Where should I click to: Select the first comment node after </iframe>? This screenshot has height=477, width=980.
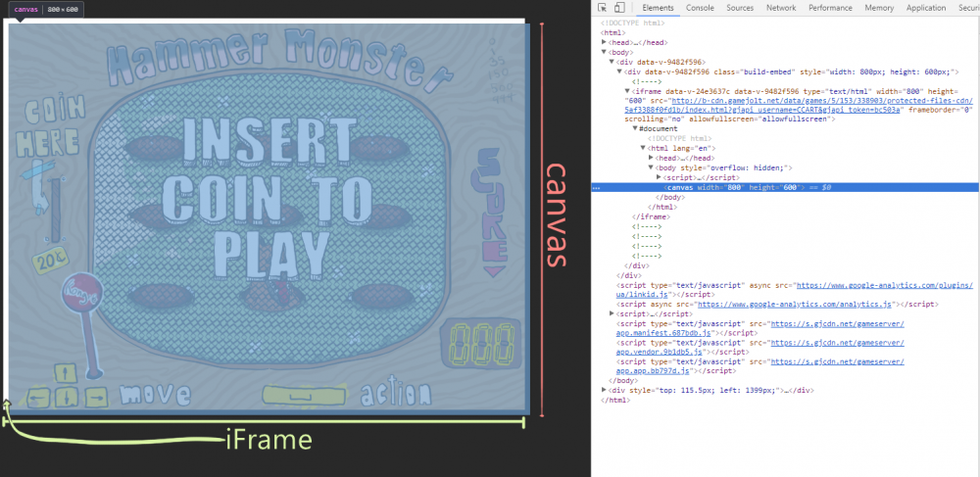(x=647, y=226)
